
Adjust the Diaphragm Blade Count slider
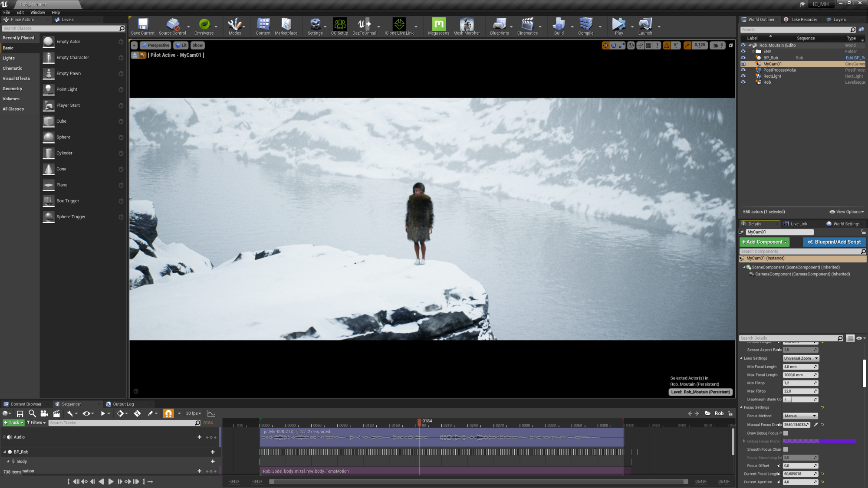point(801,399)
